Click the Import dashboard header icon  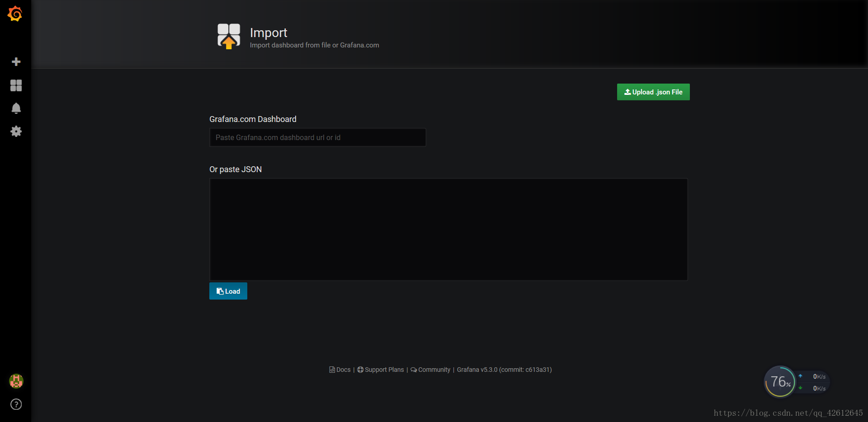[x=229, y=37]
